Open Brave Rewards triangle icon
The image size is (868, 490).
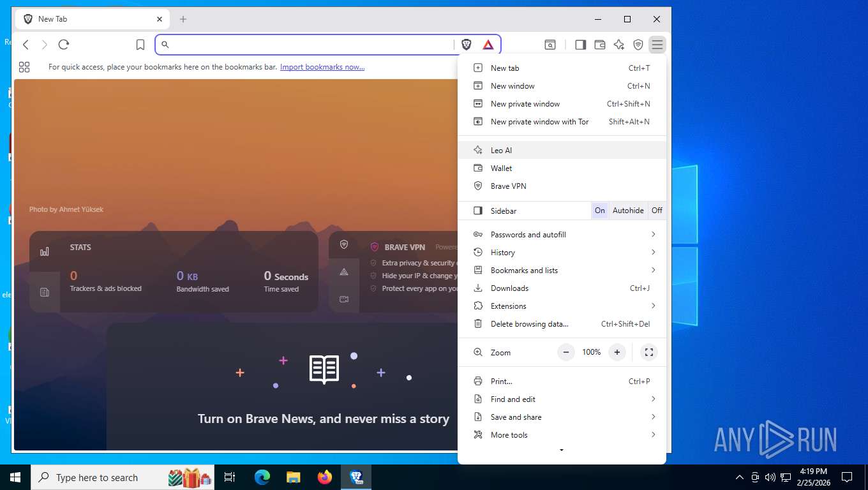coord(488,45)
